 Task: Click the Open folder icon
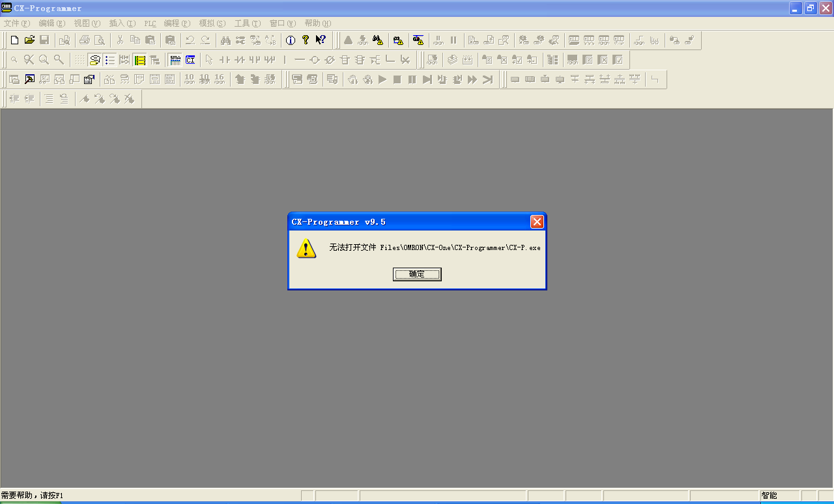click(29, 40)
